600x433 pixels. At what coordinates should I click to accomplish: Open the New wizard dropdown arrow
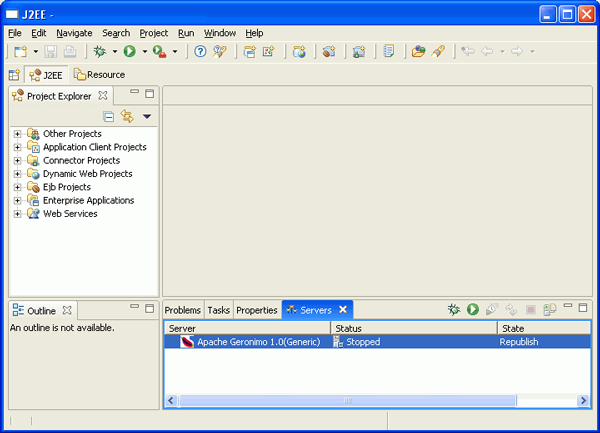pos(36,51)
